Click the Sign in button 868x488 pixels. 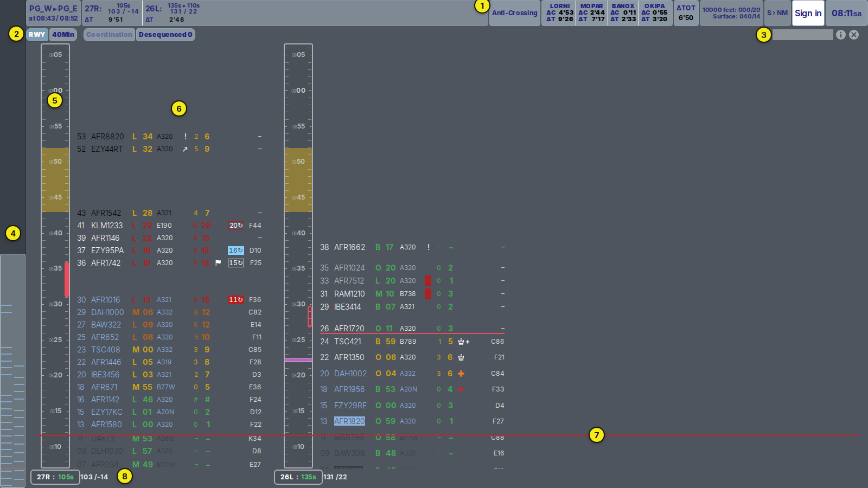click(808, 13)
